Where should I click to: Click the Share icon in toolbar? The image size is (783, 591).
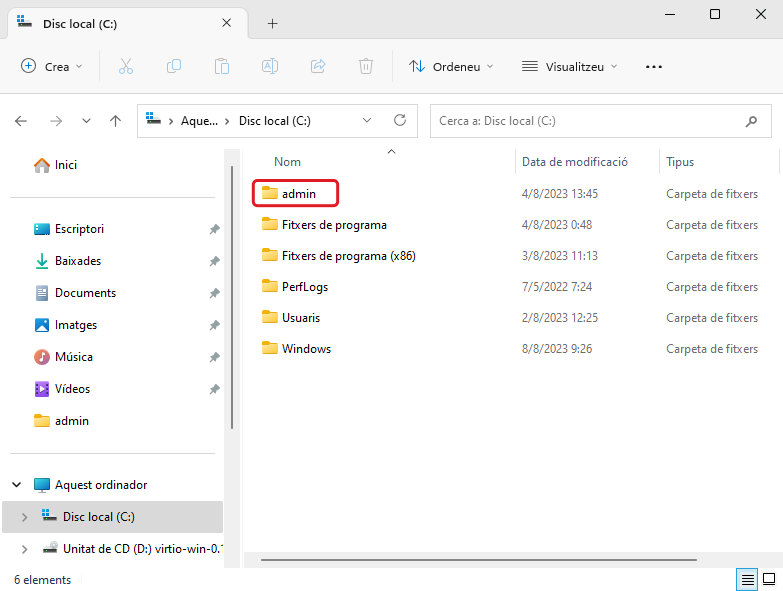318,66
